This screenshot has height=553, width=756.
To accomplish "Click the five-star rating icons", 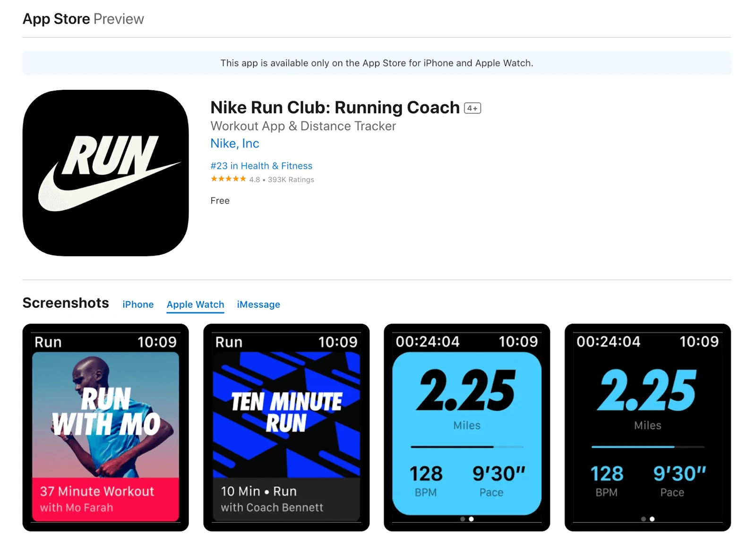I will click(228, 179).
